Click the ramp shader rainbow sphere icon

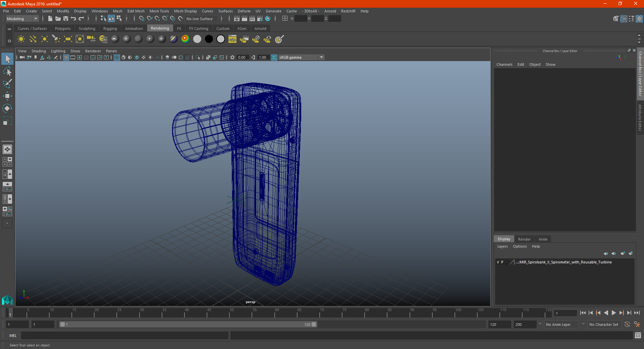(185, 39)
